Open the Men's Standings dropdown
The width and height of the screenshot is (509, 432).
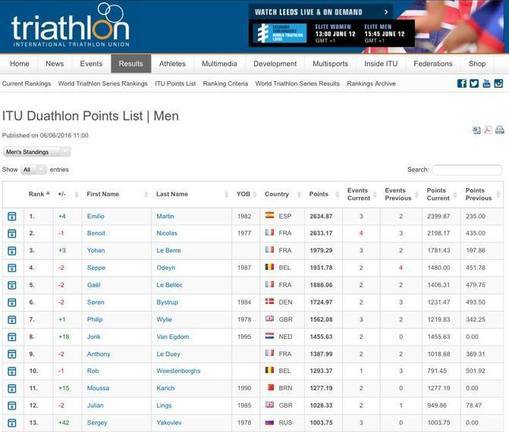pos(37,152)
